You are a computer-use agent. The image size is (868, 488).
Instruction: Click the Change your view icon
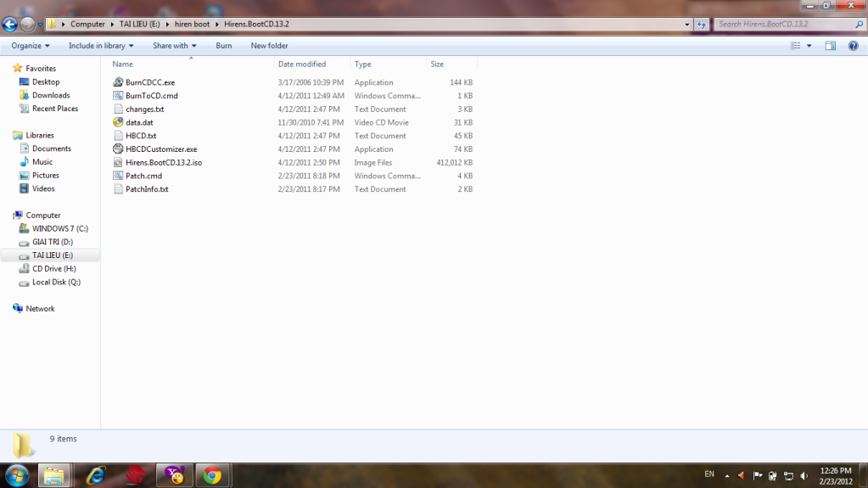click(x=796, y=46)
